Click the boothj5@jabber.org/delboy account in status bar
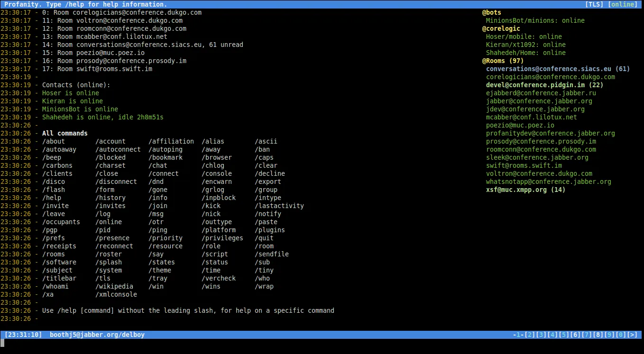The width and height of the screenshot is (644, 354). click(x=97, y=335)
